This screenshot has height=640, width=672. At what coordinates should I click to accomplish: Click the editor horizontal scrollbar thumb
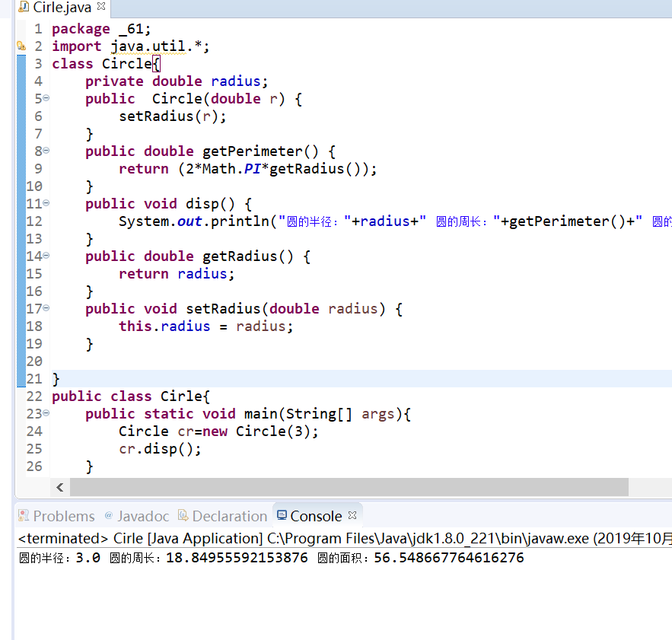coord(349,487)
